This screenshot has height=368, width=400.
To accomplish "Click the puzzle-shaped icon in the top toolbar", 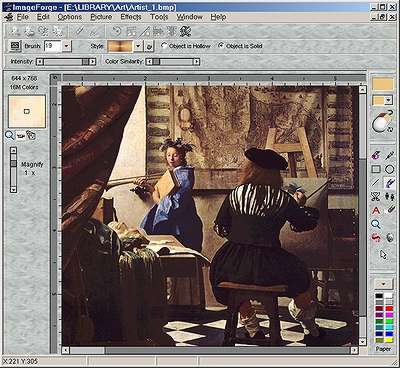I will click(186, 31).
